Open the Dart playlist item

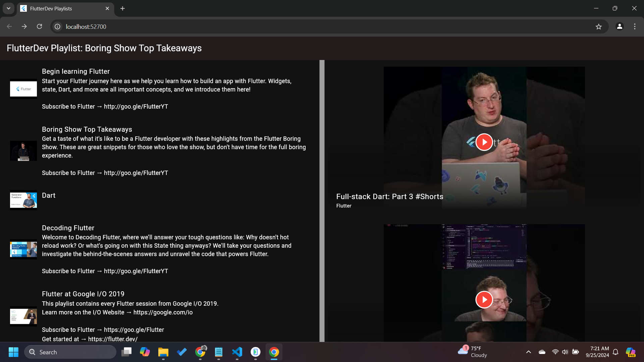click(x=49, y=195)
